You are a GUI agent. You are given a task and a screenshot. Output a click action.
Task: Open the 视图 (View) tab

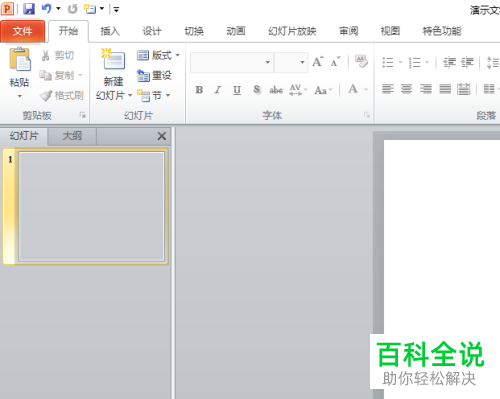(390, 31)
